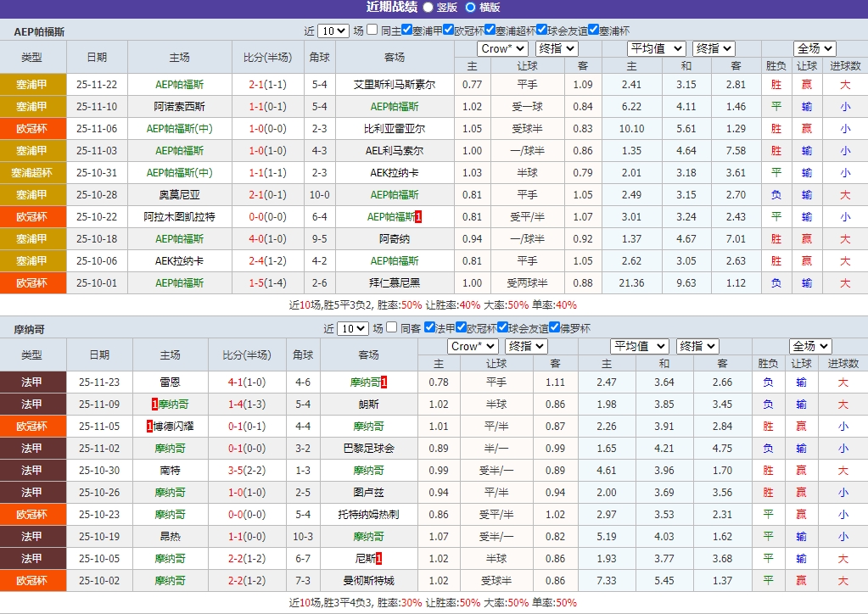This screenshot has height=614, width=868.
Task: Click the red card marker before 摩纳哥 in 朗斯 row
Action: (154, 405)
